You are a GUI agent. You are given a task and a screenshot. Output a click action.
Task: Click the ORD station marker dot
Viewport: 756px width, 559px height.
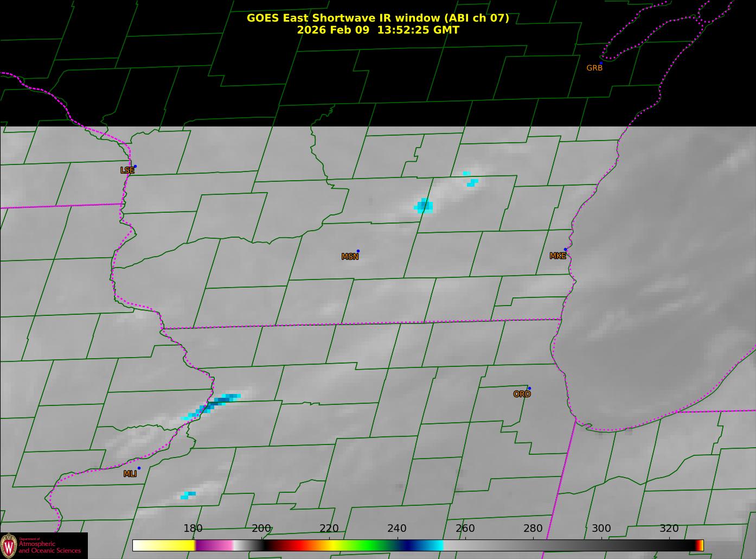pos(529,388)
